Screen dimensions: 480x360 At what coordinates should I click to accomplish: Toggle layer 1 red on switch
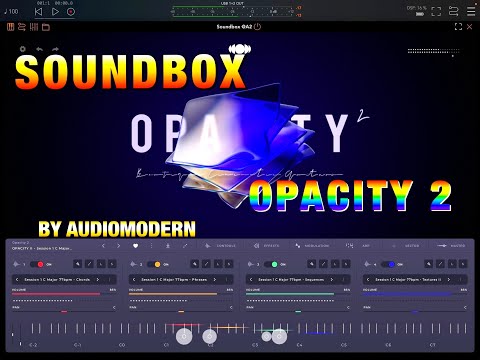[x=37, y=264]
